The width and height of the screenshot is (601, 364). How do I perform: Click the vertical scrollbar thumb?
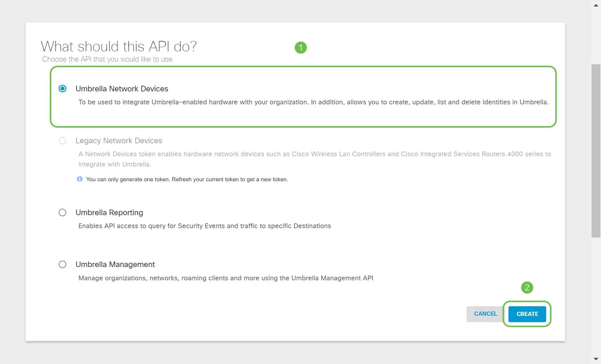pos(596,151)
